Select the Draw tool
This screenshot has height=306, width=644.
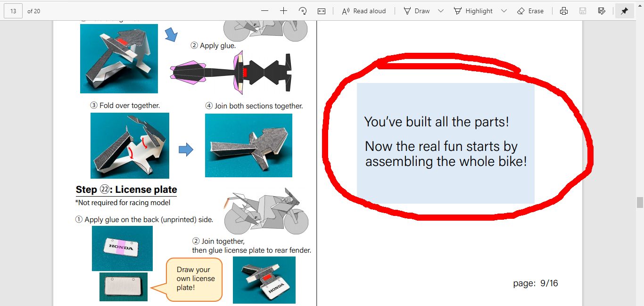pyautogui.click(x=417, y=11)
